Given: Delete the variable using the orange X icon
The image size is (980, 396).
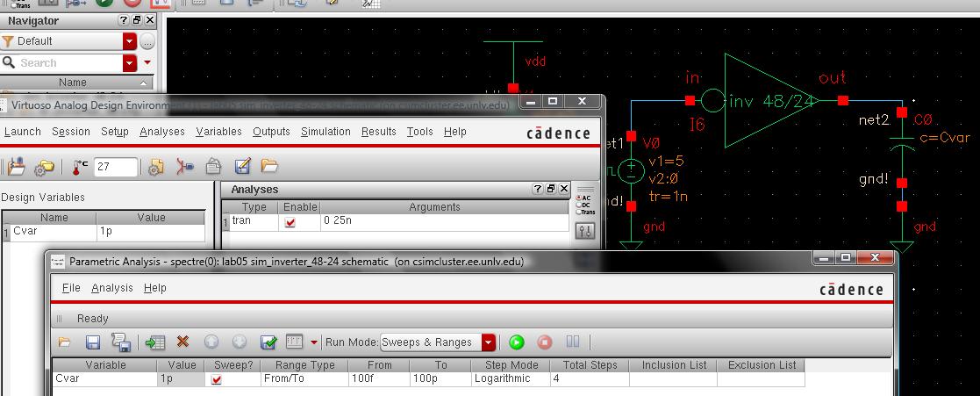Looking at the screenshot, I should point(182,342).
